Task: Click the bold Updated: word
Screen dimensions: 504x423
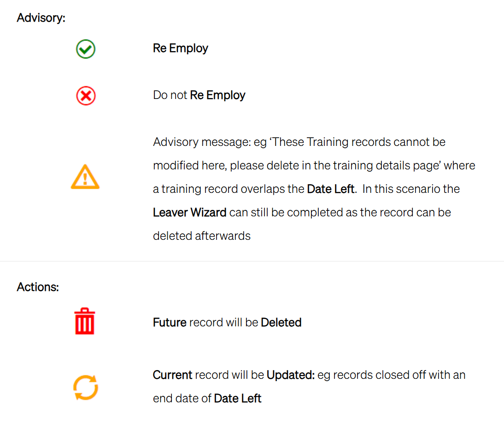Action: coord(291,375)
